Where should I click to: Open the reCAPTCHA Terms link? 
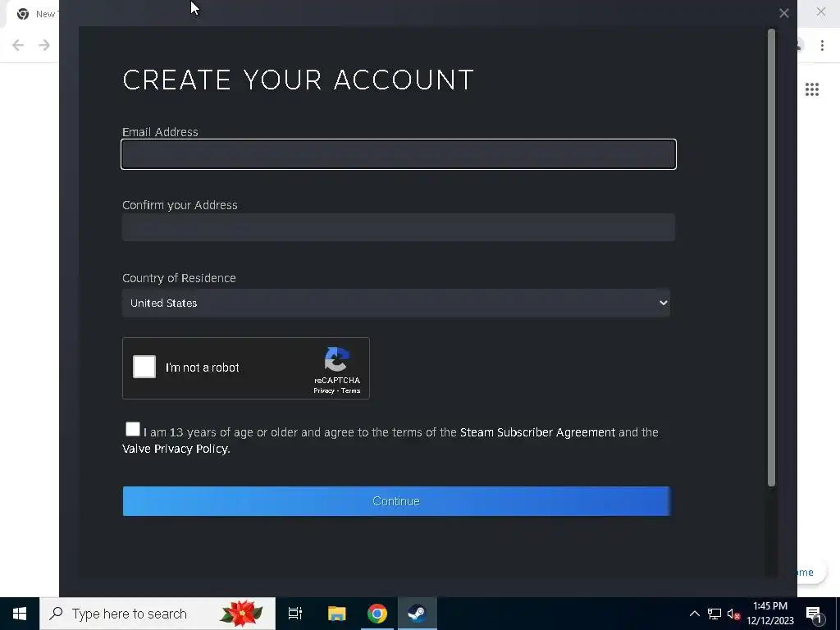coord(351,391)
